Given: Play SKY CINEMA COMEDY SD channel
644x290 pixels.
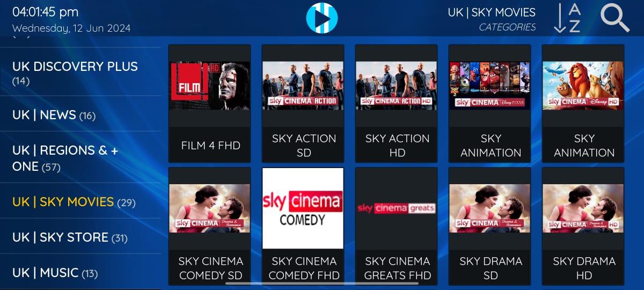Looking at the screenshot, I should point(210,226).
